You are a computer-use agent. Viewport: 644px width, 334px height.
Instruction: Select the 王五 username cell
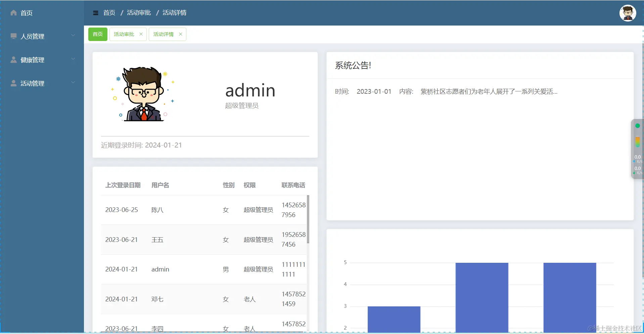tap(157, 240)
